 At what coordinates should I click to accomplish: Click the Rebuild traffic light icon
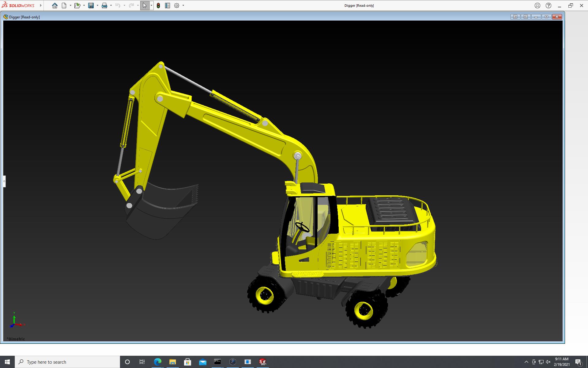(x=158, y=6)
